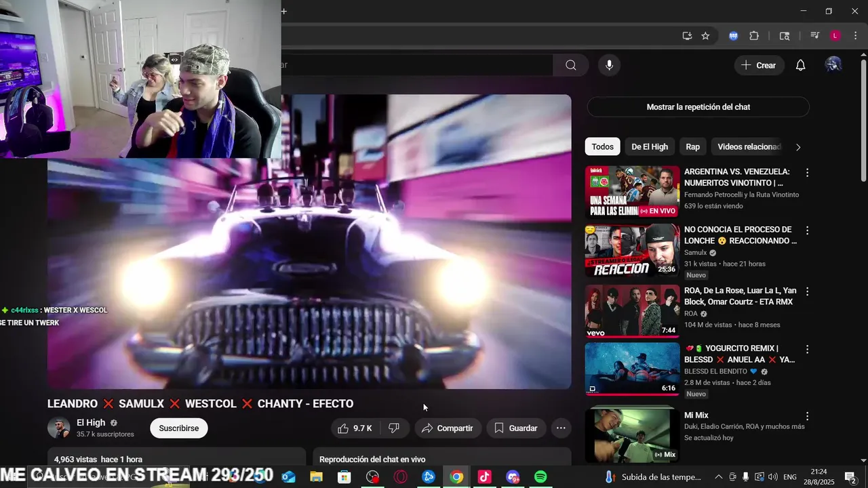868x488 pixels.
Task: Open Chrome media controls icon
Action: [x=815, y=36]
